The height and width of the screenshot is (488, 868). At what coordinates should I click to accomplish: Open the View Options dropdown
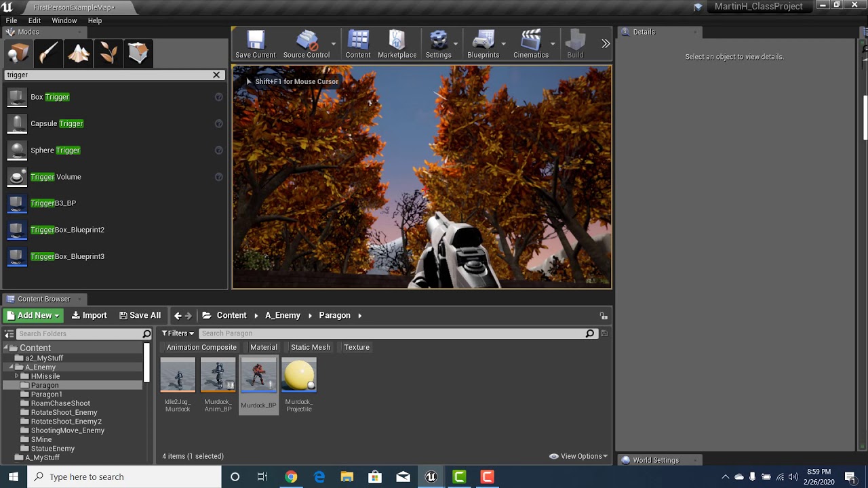(x=578, y=456)
